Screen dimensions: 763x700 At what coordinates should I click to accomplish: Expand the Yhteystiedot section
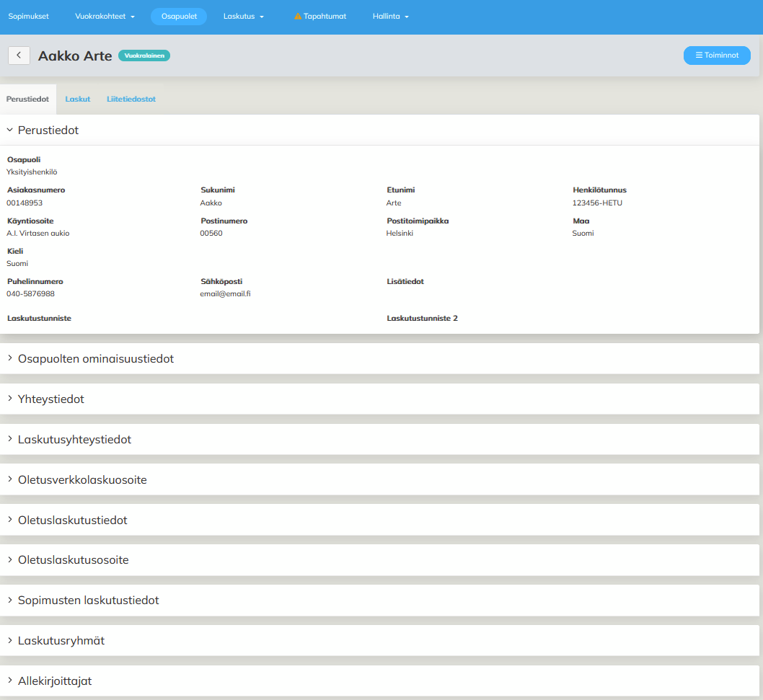(50, 399)
